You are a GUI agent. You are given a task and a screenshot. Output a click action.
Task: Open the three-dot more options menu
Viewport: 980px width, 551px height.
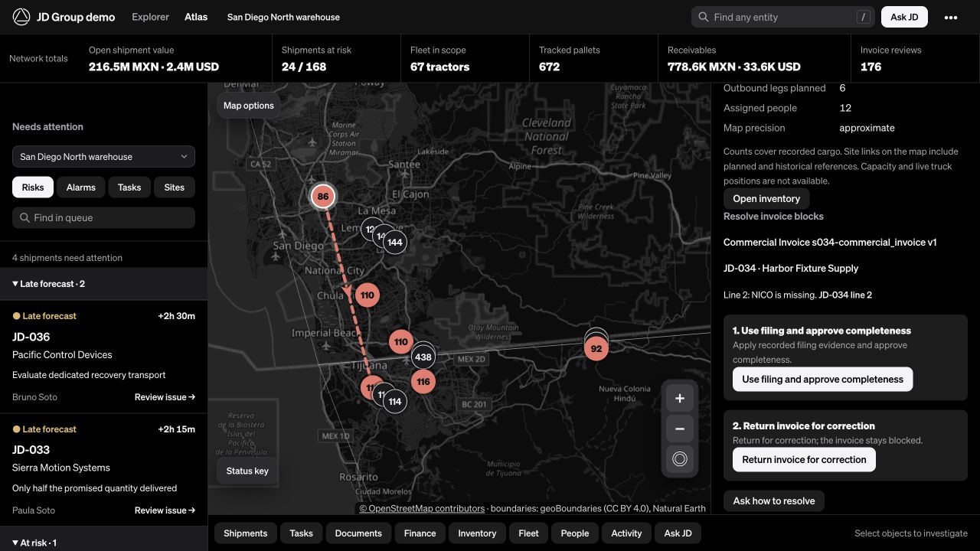(x=951, y=17)
